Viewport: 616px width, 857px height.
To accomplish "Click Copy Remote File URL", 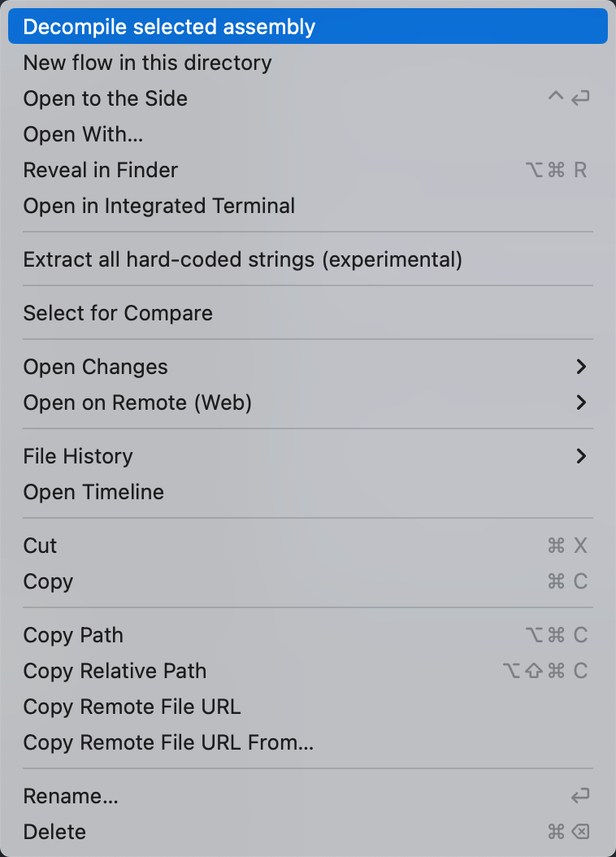I will (x=132, y=707).
